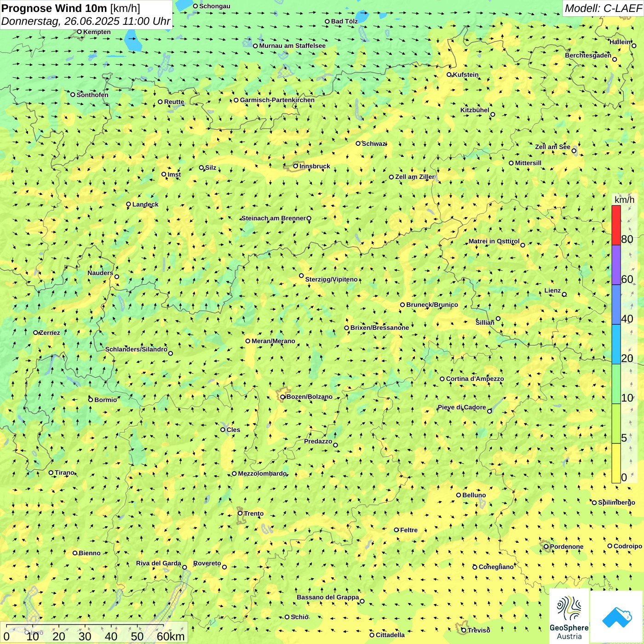Click the Cortina d'Ampezzo marker
The height and width of the screenshot is (644, 644).
point(443,379)
